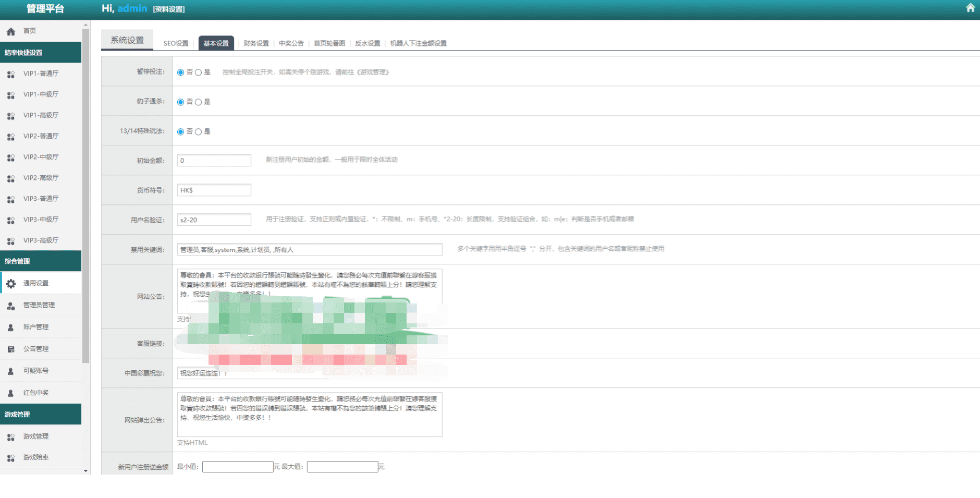Click the 初始金额 input field
Image resolution: width=980 pixels, height=498 pixels.
pyautogui.click(x=214, y=161)
